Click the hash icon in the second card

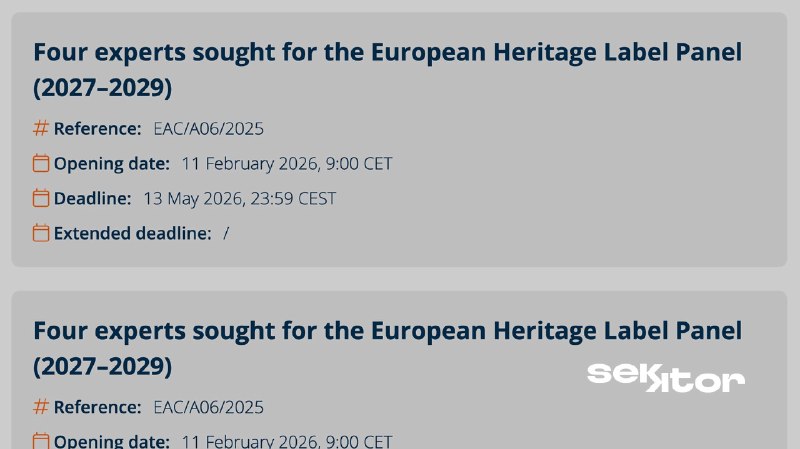41,407
